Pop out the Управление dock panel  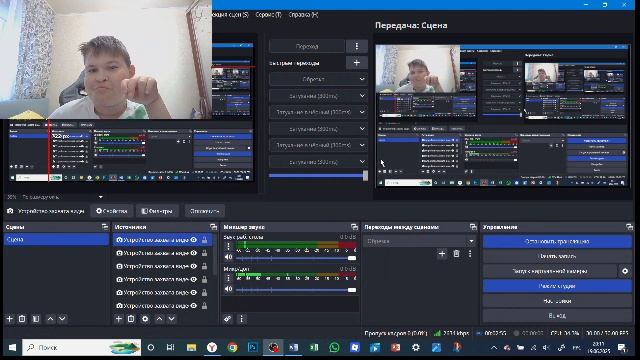(x=629, y=227)
